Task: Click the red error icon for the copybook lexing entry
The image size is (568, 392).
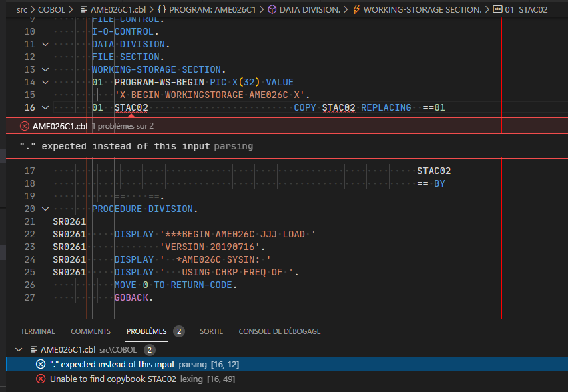Action: [x=41, y=378]
